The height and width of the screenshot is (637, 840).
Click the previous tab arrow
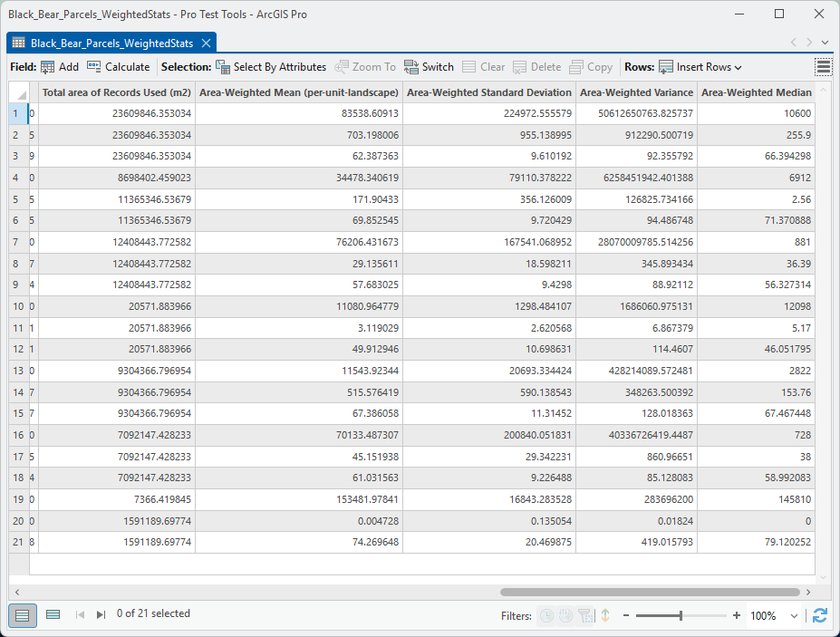794,43
